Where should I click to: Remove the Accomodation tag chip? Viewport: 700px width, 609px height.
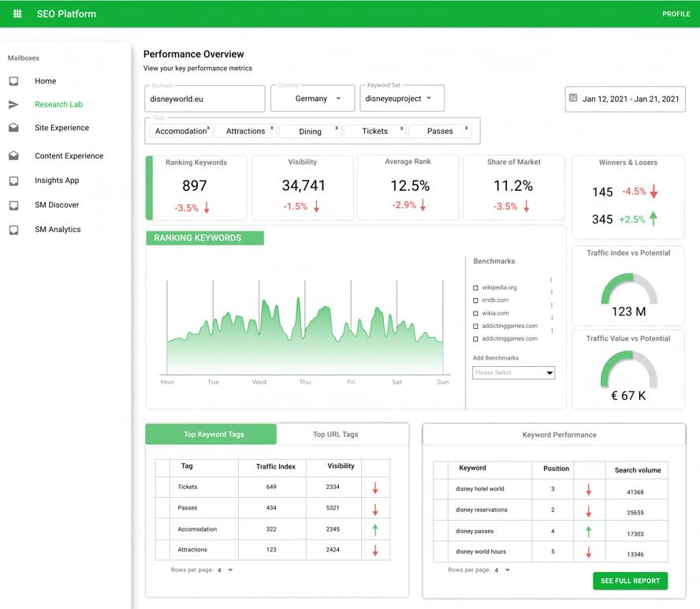point(208,128)
